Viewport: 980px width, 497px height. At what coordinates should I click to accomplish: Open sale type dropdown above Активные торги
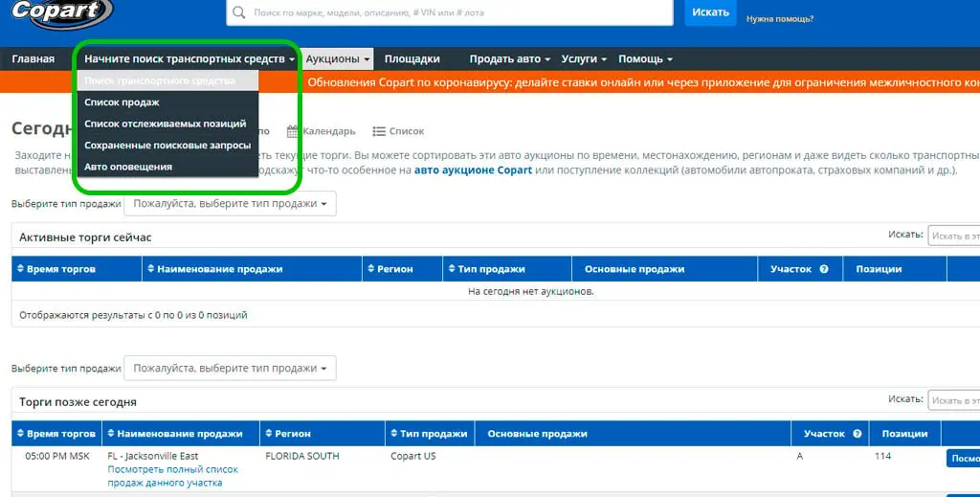click(x=230, y=204)
